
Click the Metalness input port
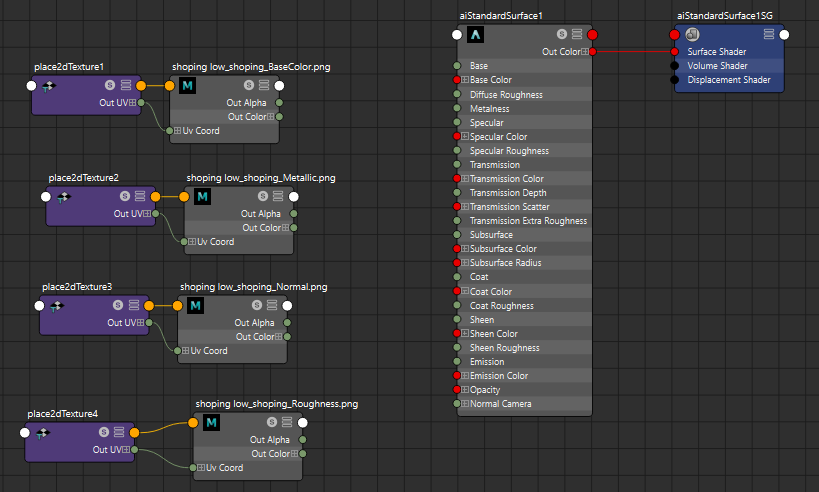(457, 109)
